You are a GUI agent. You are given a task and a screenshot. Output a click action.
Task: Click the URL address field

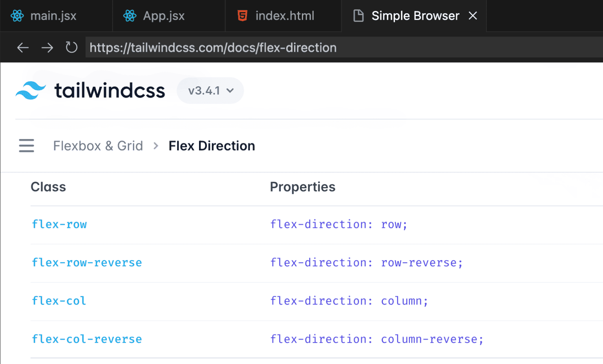[344, 47]
